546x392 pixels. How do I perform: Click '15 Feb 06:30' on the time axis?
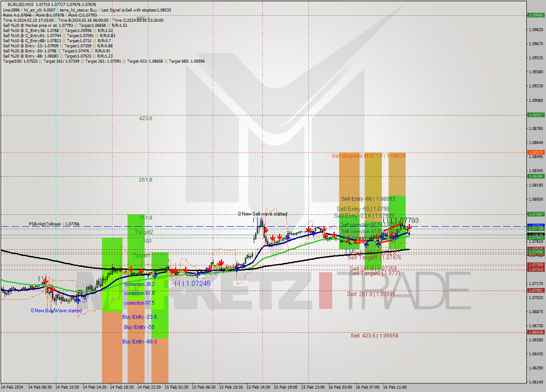203,387
